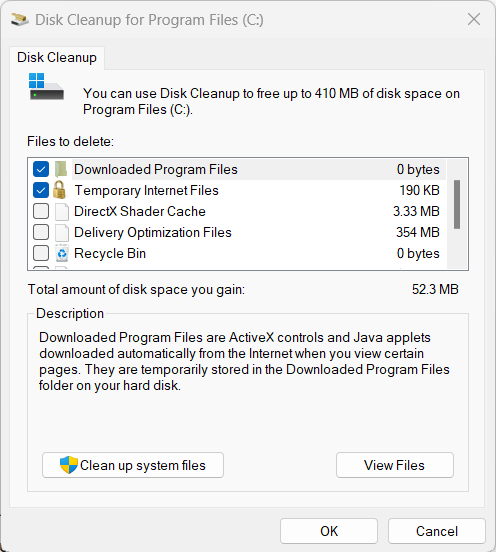Enable DirectX Shader Cache checkbox
Viewport: 496px width, 552px height.
pyautogui.click(x=41, y=212)
